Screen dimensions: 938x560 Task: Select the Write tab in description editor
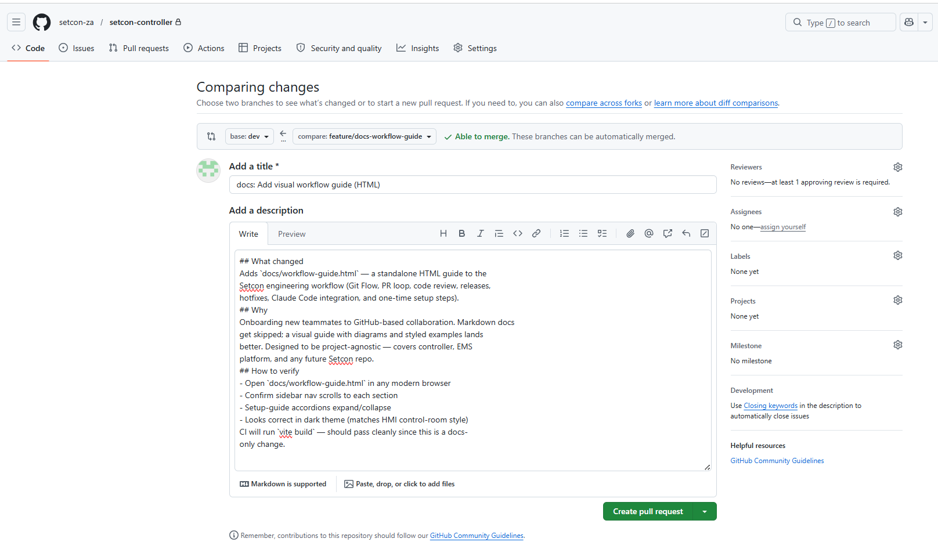click(248, 234)
